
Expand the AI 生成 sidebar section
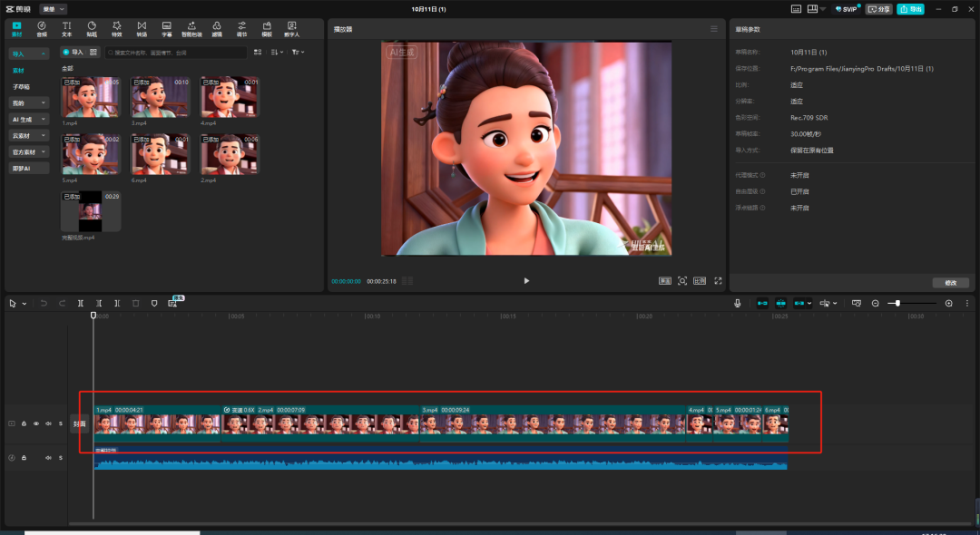(x=28, y=119)
